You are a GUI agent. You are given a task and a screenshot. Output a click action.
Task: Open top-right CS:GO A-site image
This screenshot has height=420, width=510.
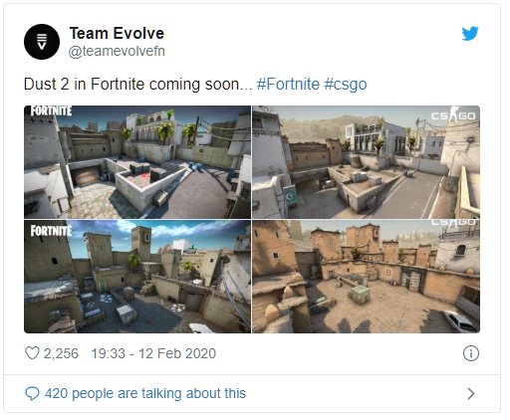pos(366,162)
